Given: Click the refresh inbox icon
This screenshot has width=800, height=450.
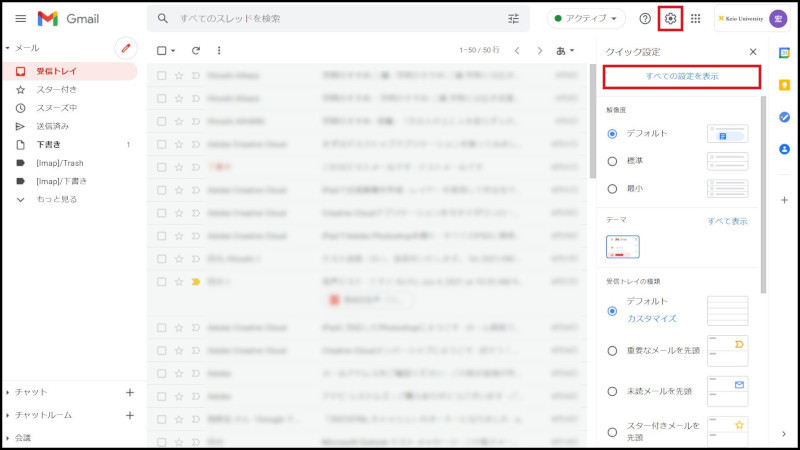Looking at the screenshot, I should coord(196,50).
